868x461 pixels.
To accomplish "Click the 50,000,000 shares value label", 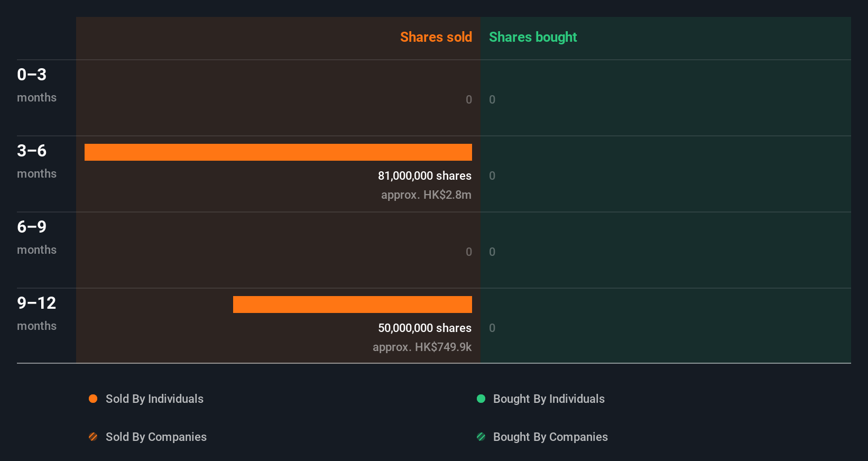I will pyautogui.click(x=424, y=328).
